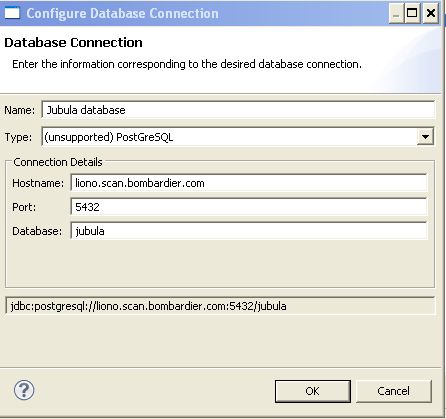
Task: Confirm settings with the OK button
Action: pyautogui.click(x=313, y=391)
